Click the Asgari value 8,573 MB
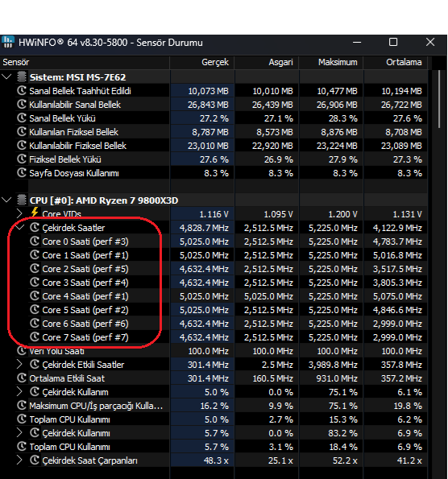This screenshot has height=479, width=448. (x=275, y=132)
